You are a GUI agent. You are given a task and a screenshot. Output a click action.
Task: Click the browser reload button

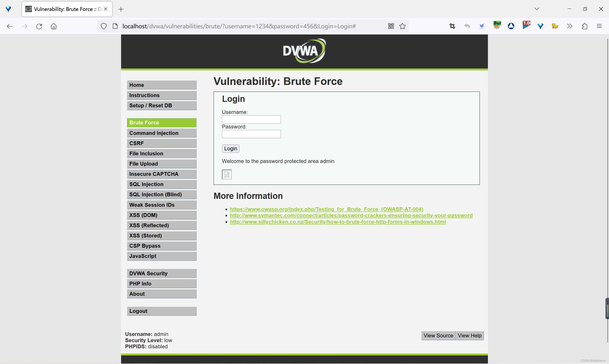point(39,26)
